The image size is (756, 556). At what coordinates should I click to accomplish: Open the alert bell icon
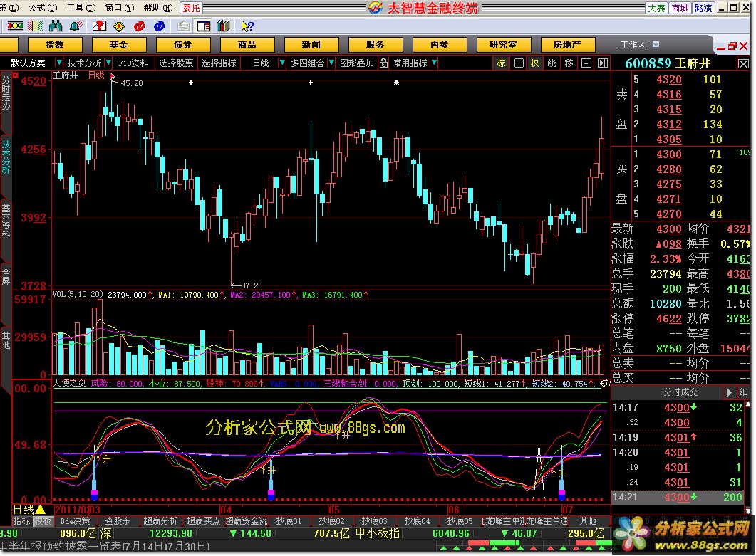click(76, 26)
